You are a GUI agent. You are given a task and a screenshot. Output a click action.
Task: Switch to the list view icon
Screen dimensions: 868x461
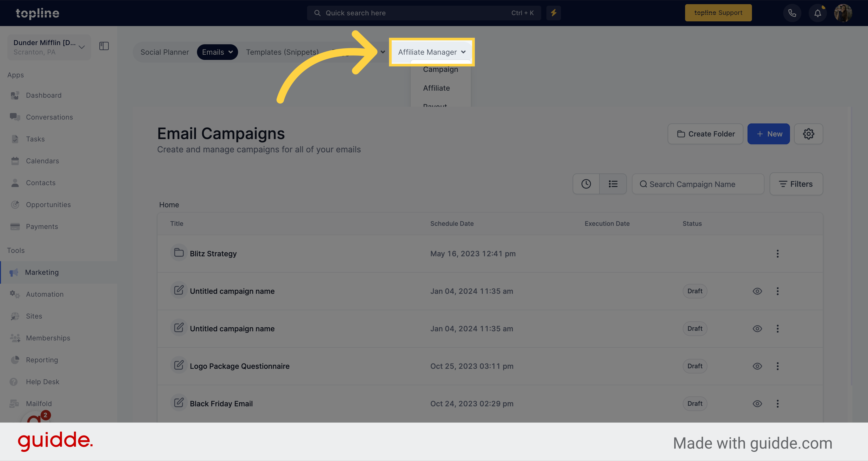(613, 184)
